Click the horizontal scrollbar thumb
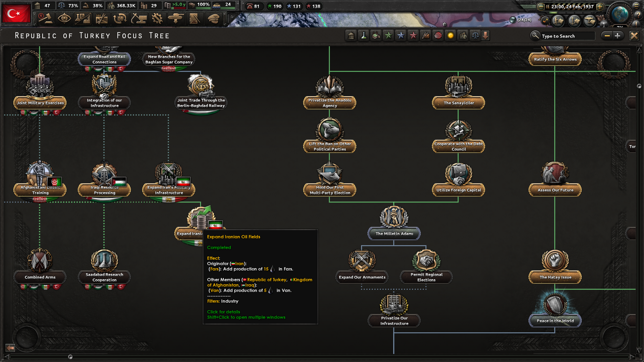Viewport: 644px width, 362px height. pyautogui.click(x=70, y=357)
